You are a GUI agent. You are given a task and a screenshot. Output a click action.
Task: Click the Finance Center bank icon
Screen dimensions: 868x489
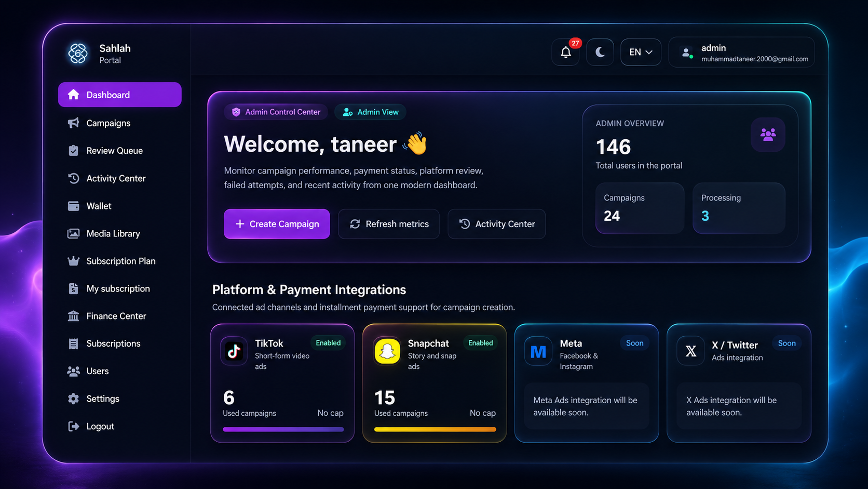pos(73,316)
